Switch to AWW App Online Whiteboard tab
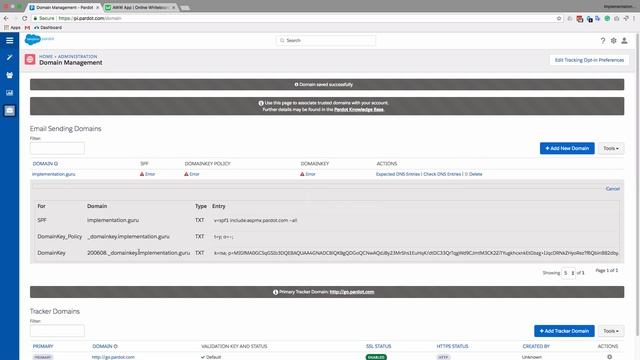 point(141,8)
